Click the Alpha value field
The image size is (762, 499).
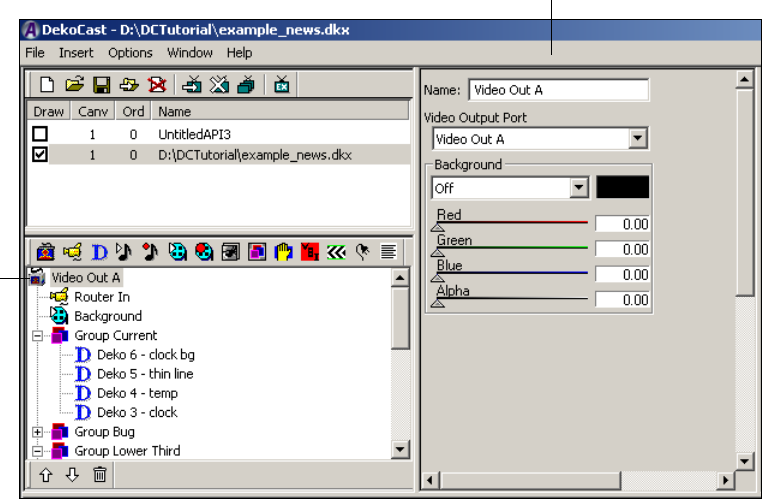pyautogui.click(x=622, y=300)
